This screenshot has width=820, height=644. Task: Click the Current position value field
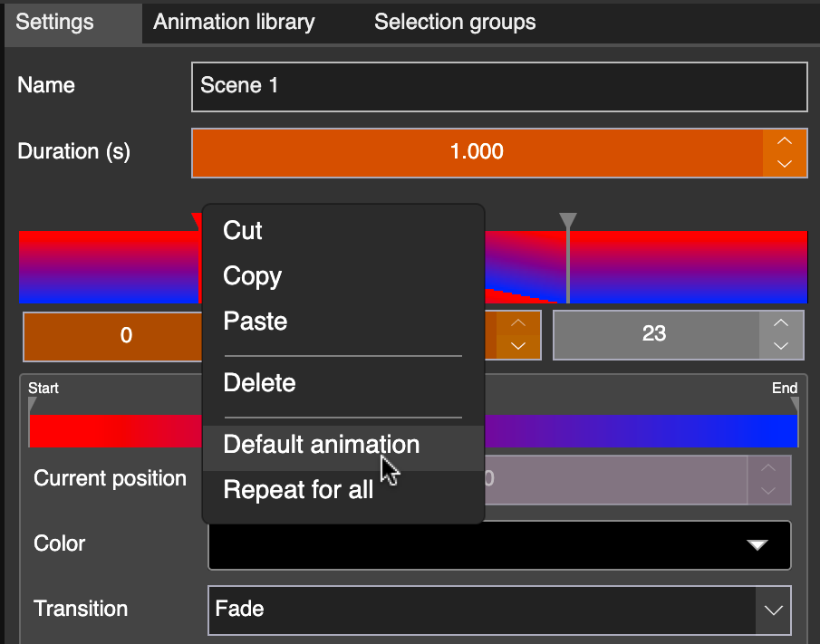pos(616,480)
